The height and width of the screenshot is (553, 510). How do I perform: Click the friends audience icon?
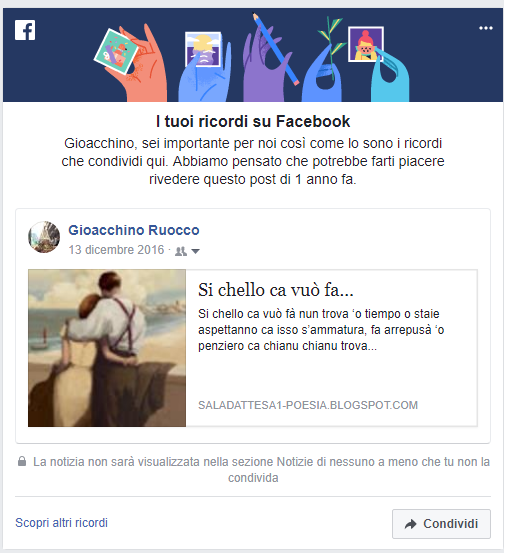point(181,251)
